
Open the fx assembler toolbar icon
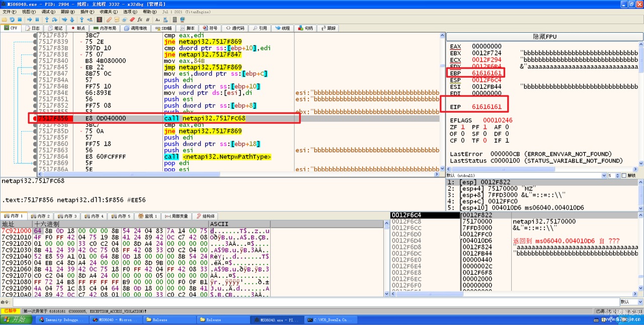click(140, 19)
